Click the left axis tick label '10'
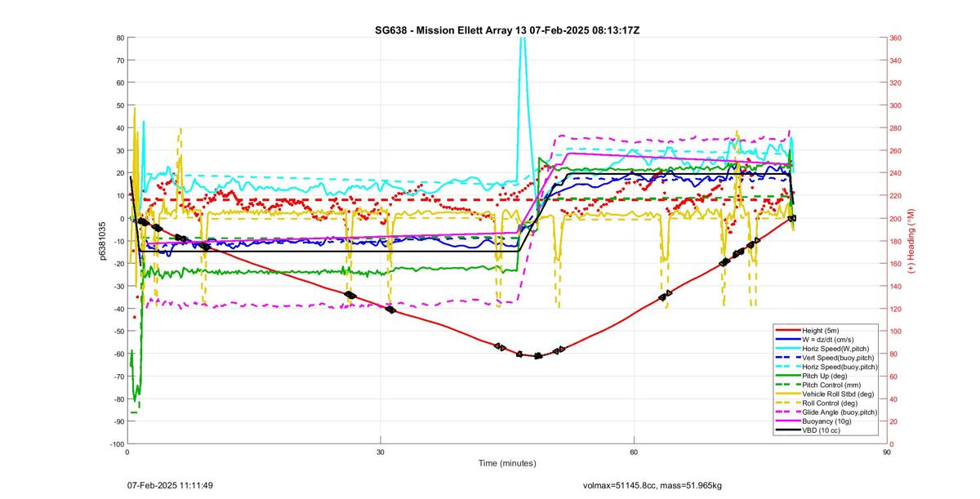This screenshot has width=980, height=499. pos(119,196)
